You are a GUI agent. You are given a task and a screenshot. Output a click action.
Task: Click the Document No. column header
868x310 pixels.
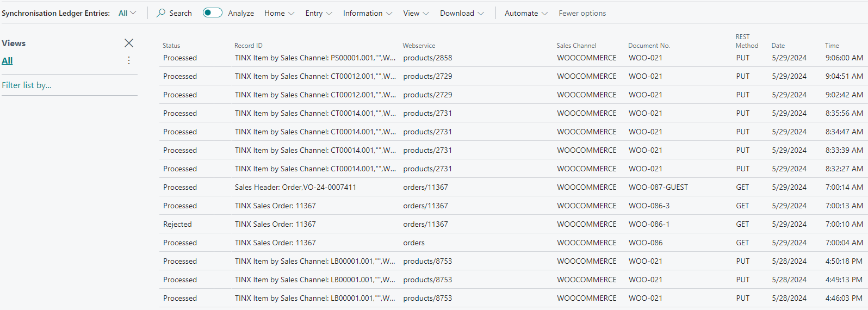click(x=649, y=46)
